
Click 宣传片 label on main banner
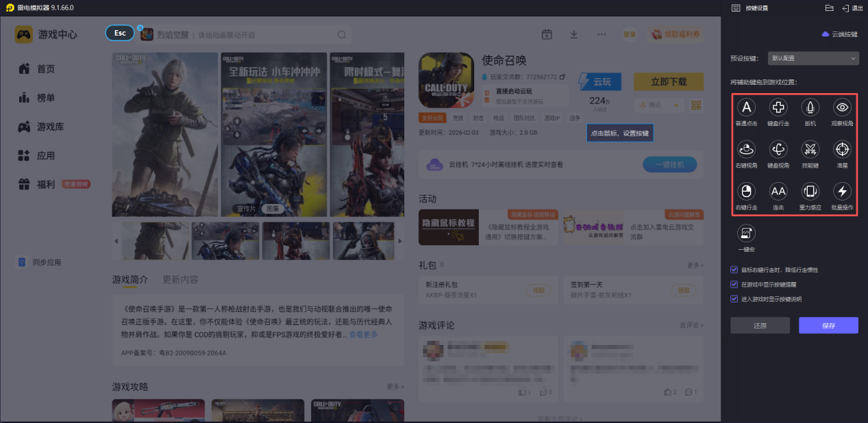(245, 208)
